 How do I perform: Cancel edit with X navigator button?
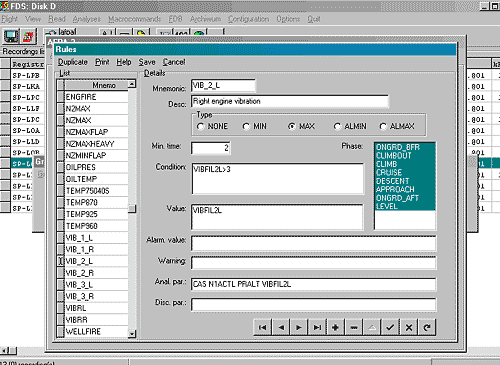click(409, 327)
